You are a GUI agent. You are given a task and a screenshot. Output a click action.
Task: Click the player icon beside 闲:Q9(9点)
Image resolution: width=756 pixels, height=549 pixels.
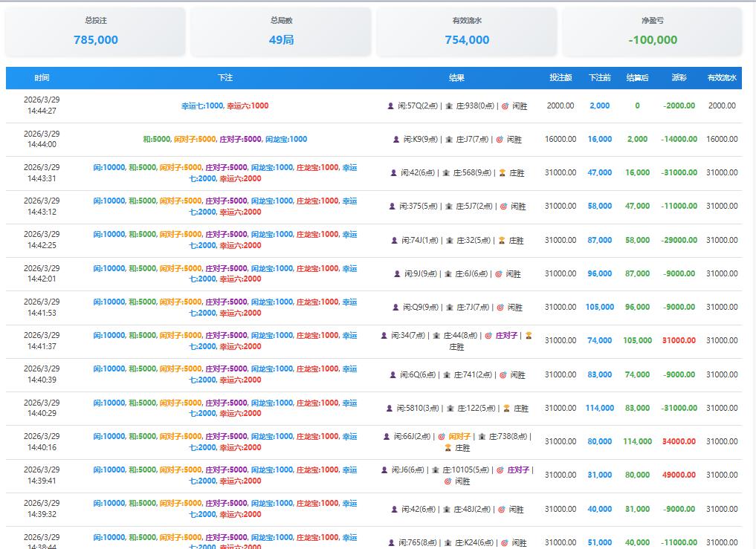pos(395,308)
